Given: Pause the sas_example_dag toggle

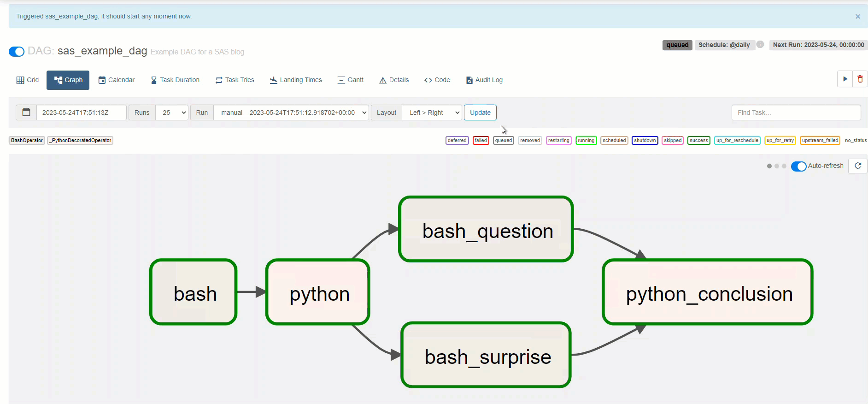Looking at the screenshot, I should click(x=17, y=51).
